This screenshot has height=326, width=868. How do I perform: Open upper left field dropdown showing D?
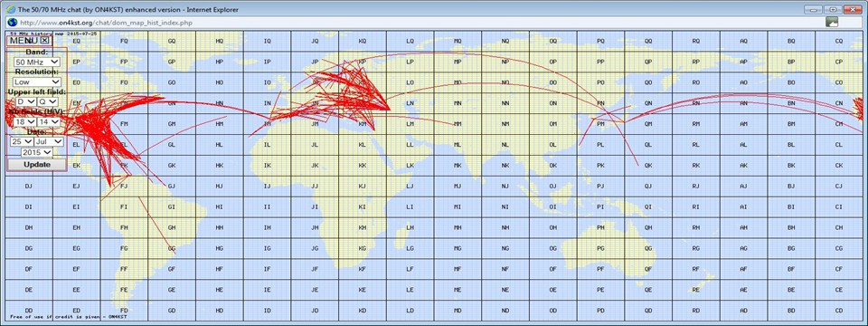(x=26, y=102)
